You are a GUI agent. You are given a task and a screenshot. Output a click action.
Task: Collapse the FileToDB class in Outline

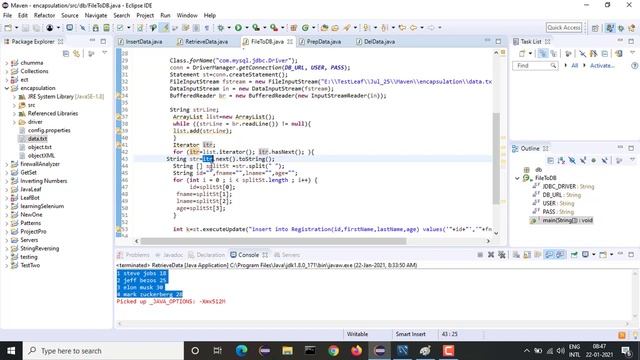(x=518, y=178)
